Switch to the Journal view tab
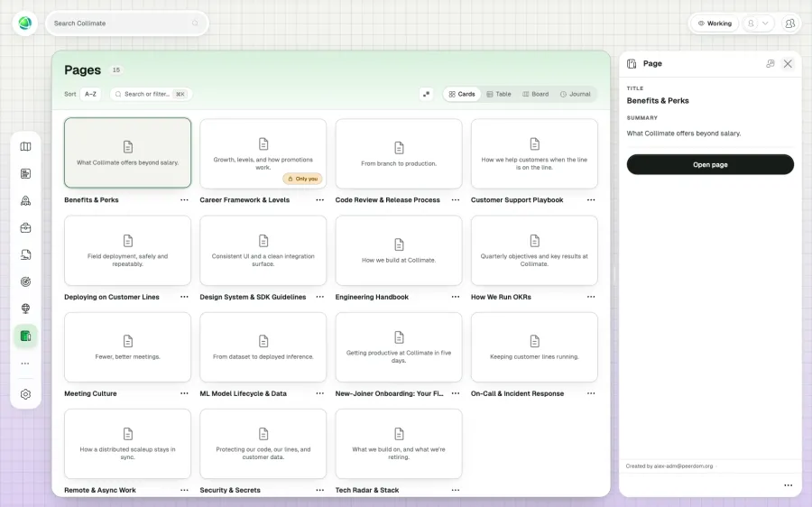This screenshot has height=507, width=812. [575, 94]
